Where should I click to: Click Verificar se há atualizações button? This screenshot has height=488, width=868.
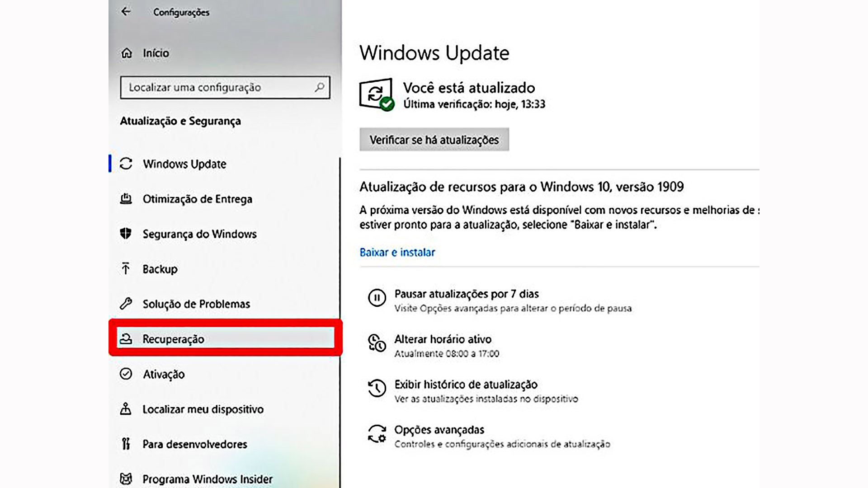tap(434, 140)
